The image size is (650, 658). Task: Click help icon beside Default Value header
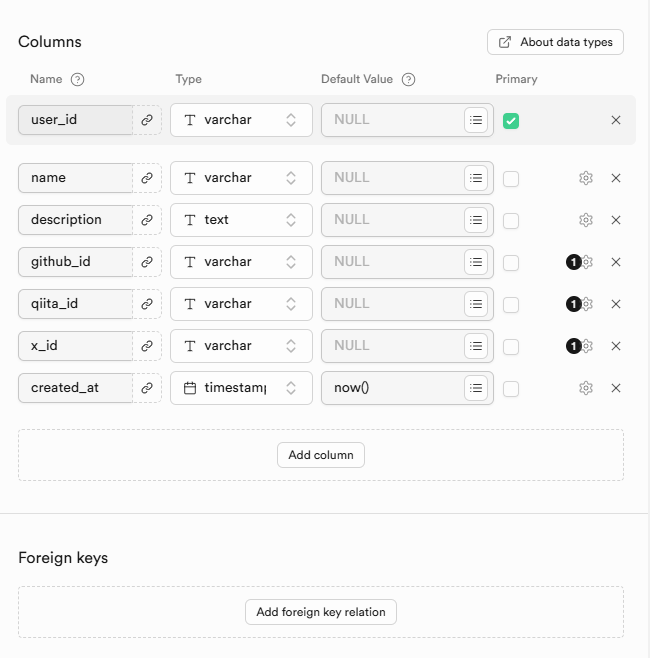click(408, 80)
